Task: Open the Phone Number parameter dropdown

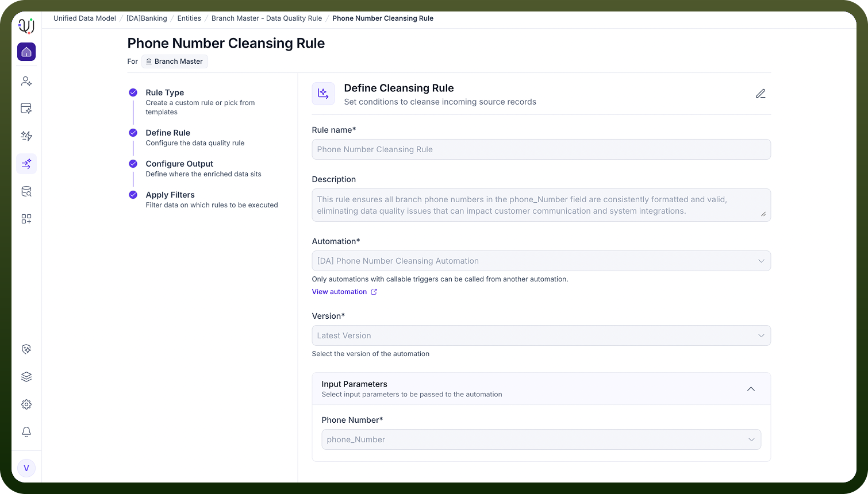Action: coord(541,439)
